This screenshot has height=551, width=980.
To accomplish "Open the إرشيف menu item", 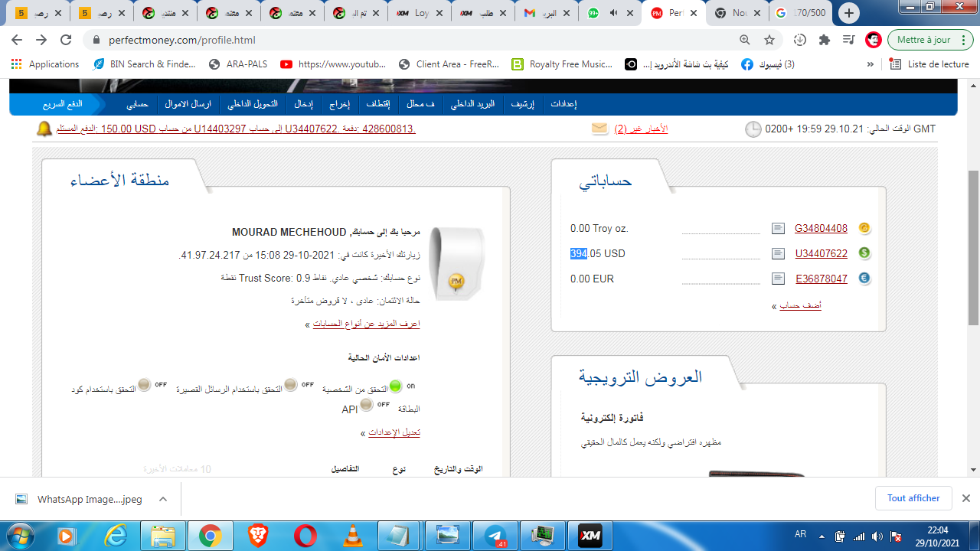I will point(523,104).
